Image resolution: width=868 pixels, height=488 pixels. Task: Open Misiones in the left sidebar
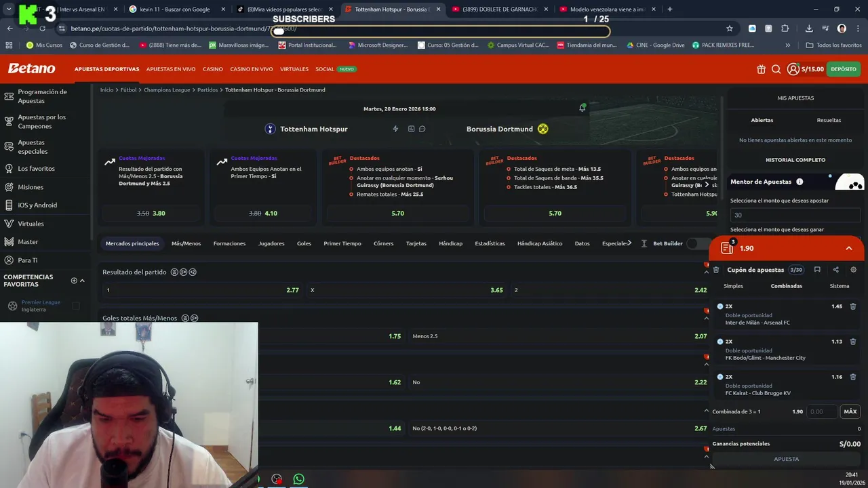pos(31,187)
